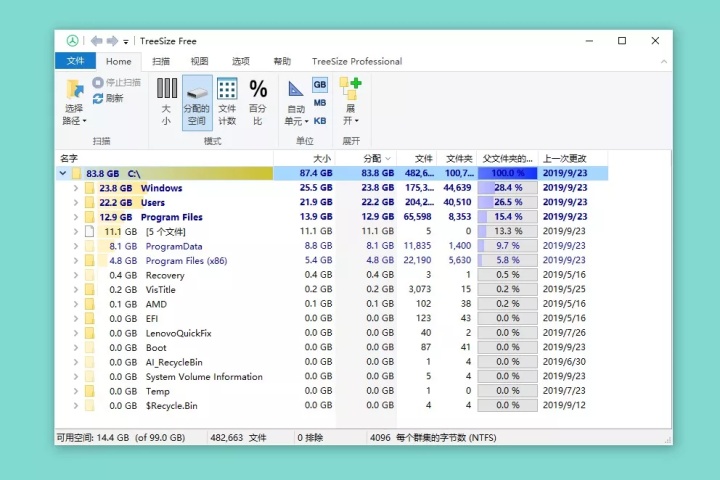This screenshot has height=480, width=720.
Task: Select the Boot tree row
Action: click(332, 348)
